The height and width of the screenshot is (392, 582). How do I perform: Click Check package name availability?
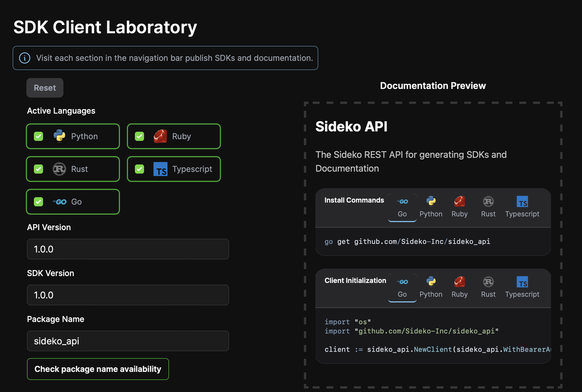pos(98,369)
